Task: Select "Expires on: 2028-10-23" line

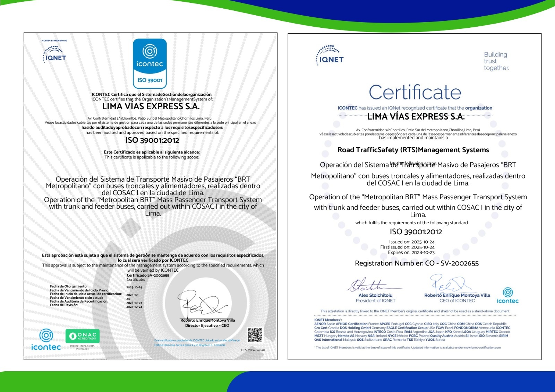Action: coord(411,252)
